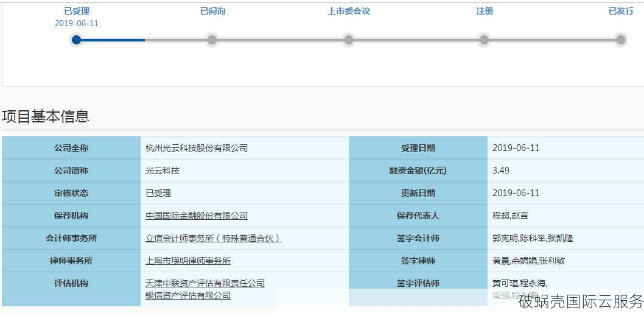This screenshot has width=644, height=313.
Task: Click the 已受理 progress step dot
Action: pyautogui.click(x=76, y=40)
